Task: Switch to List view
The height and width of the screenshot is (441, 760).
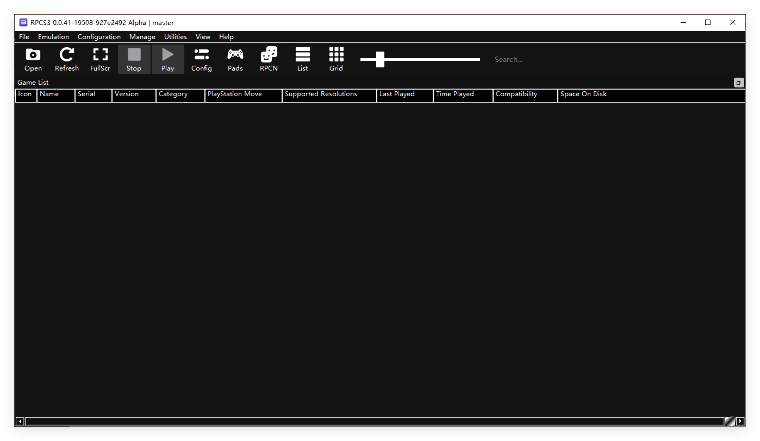Action: [302, 60]
